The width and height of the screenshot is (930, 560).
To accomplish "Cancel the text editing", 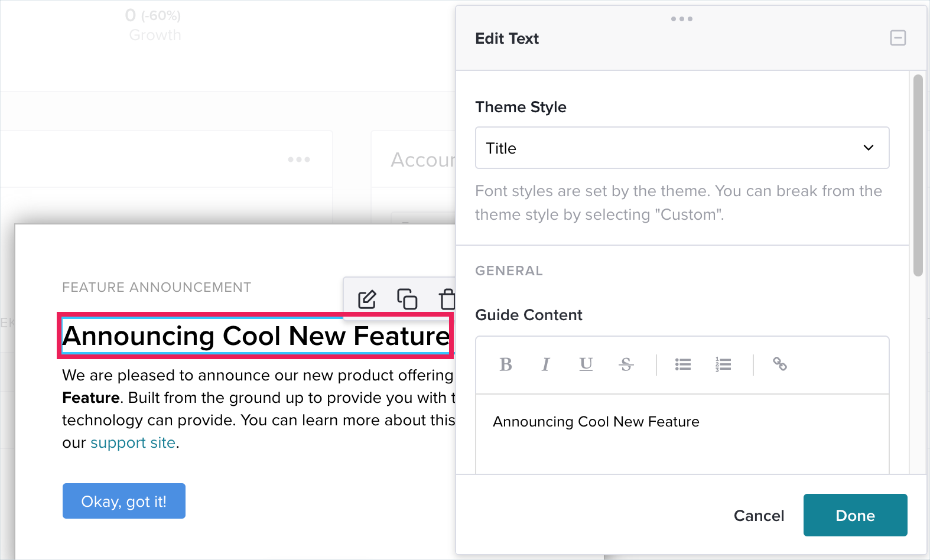I will pyautogui.click(x=759, y=516).
